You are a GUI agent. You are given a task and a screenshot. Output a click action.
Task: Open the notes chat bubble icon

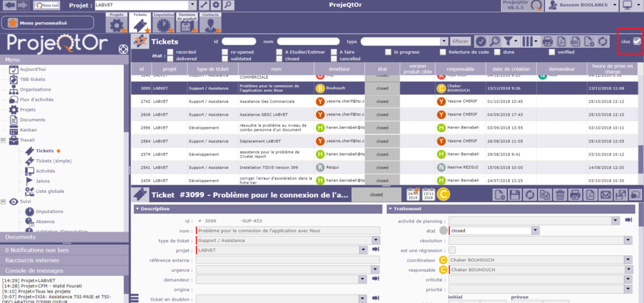tap(636, 194)
